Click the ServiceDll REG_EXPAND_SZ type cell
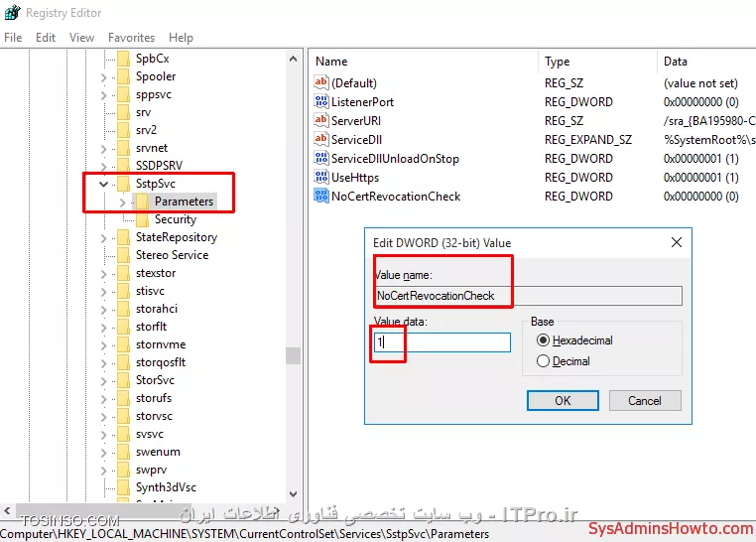Screen dimensions: 756x542 [587, 139]
